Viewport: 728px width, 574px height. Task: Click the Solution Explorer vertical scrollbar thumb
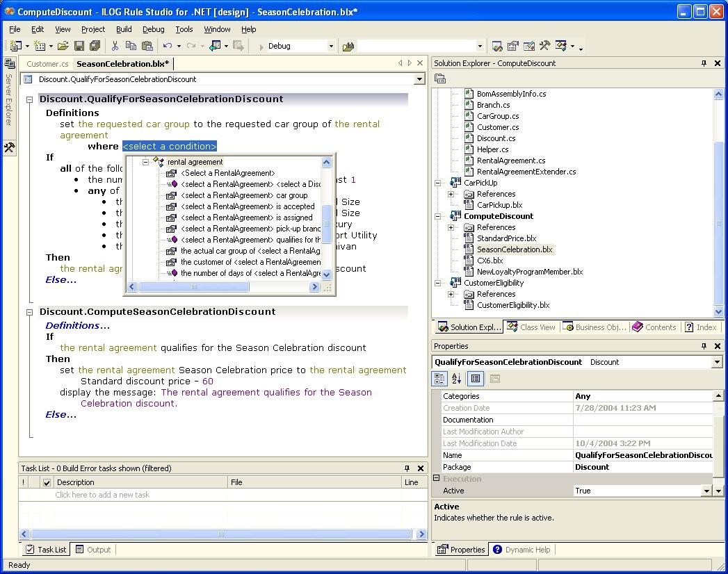tap(718, 223)
